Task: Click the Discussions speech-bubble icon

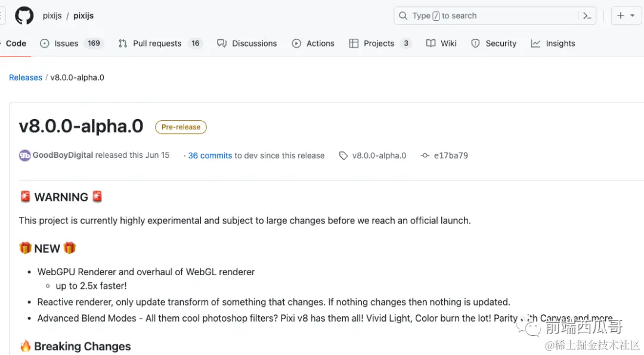Action: click(x=222, y=43)
